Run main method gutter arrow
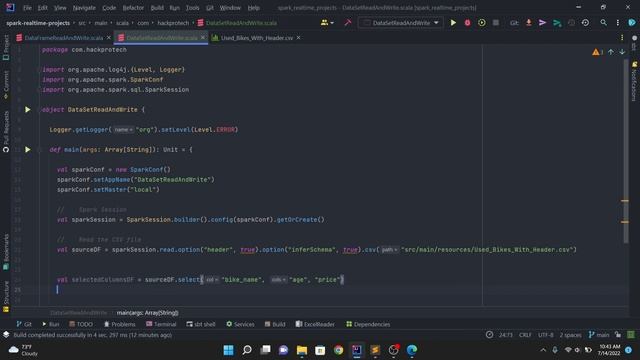The image size is (640, 360). click(x=28, y=149)
